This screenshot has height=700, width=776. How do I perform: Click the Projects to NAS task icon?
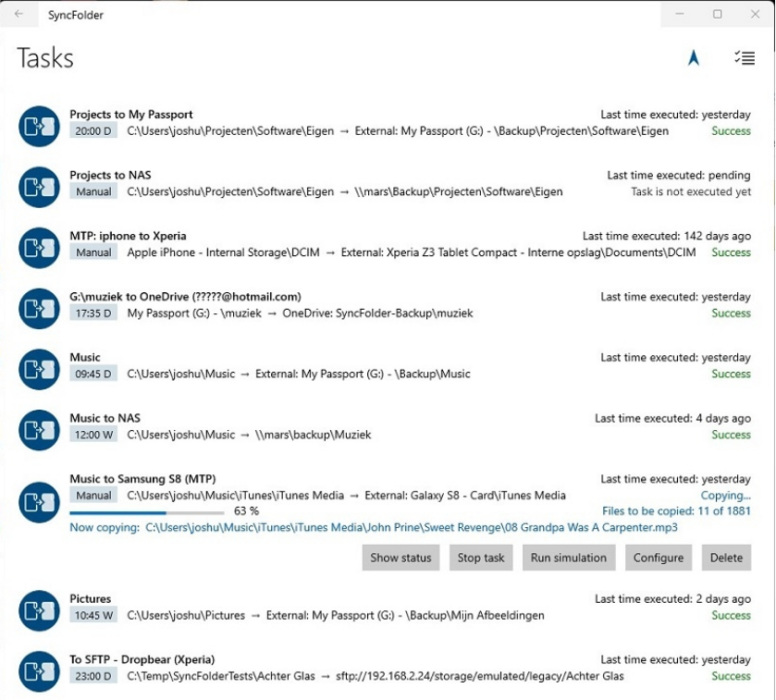coord(39,187)
